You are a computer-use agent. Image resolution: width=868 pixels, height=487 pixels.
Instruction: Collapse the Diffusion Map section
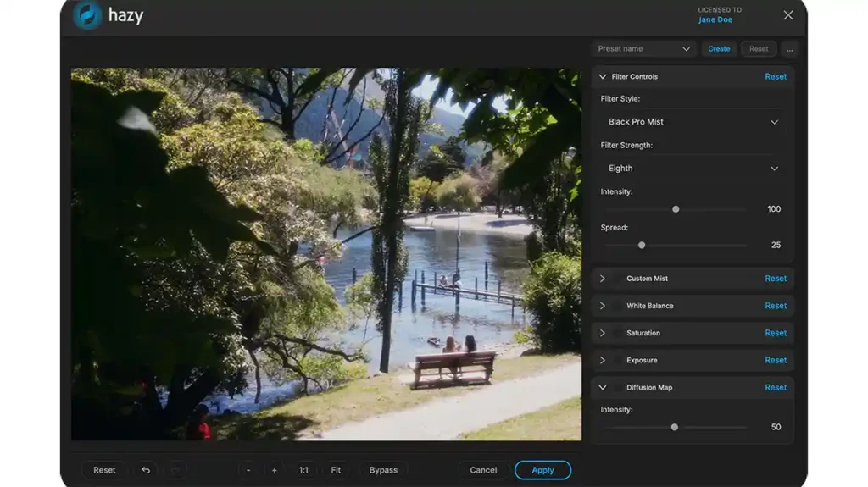coord(603,387)
